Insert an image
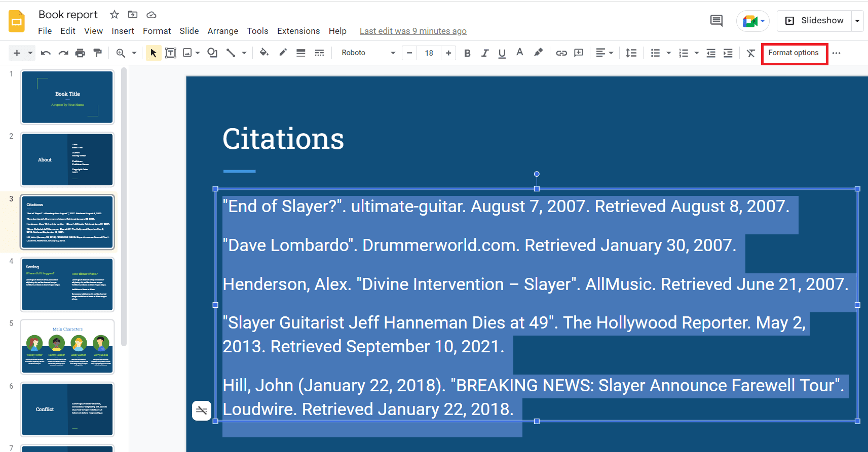 [x=187, y=53]
